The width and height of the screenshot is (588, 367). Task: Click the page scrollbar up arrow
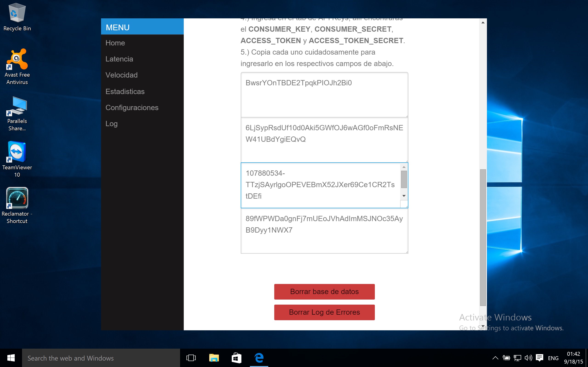(x=483, y=22)
